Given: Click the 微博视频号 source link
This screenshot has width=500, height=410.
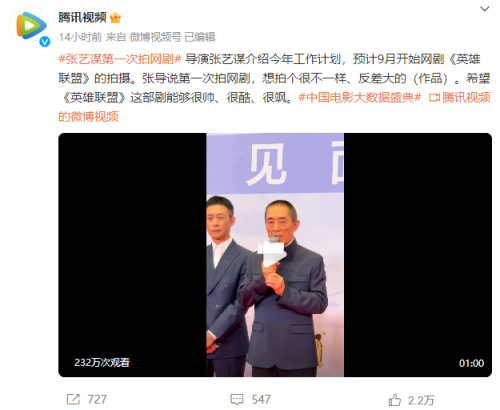Looking at the screenshot, I should coord(155,37).
